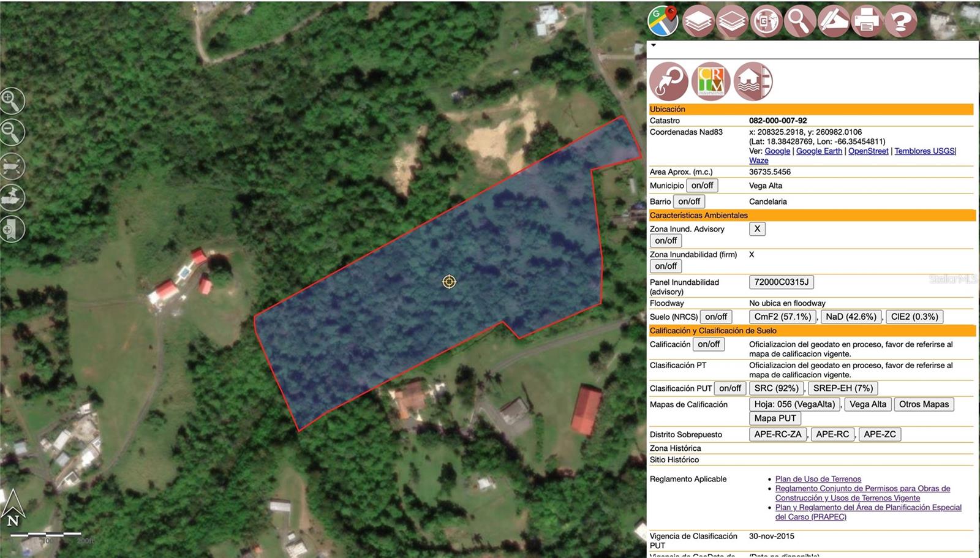Open the drawing pencil tool

pos(833,21)
